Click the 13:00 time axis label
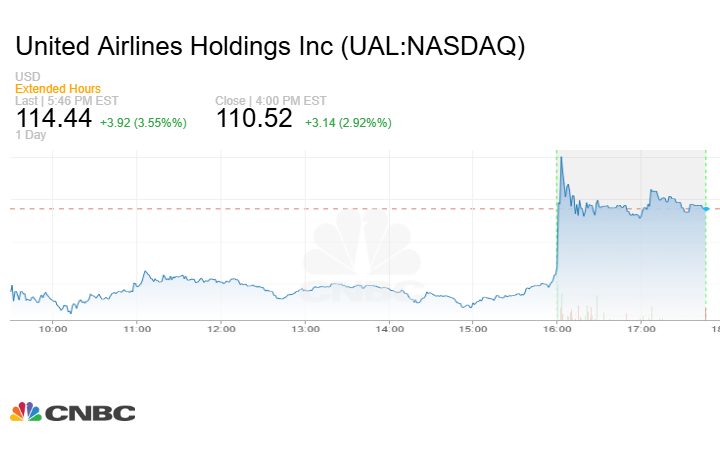The image size is (720, 450). [x=305, y=328]
